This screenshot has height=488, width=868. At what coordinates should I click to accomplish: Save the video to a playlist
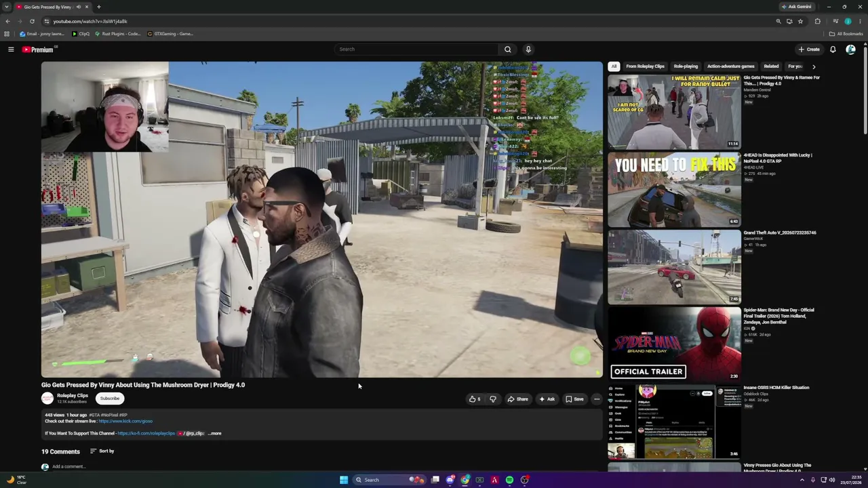[575, 399]
